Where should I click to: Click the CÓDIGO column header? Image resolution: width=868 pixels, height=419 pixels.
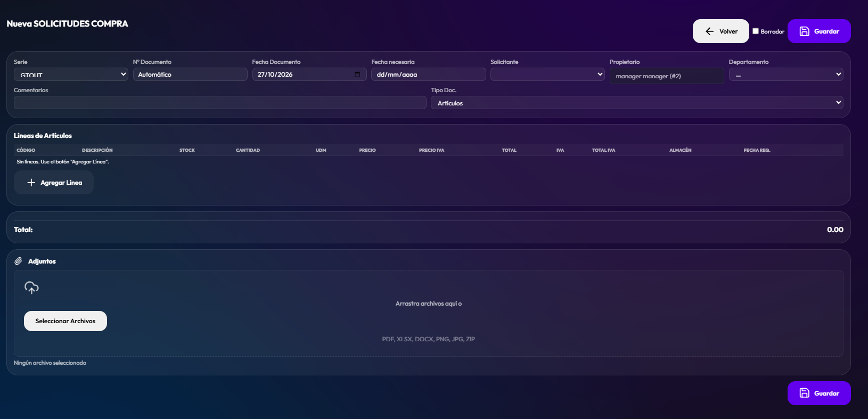pyautogui.click(x=26, y=150)
